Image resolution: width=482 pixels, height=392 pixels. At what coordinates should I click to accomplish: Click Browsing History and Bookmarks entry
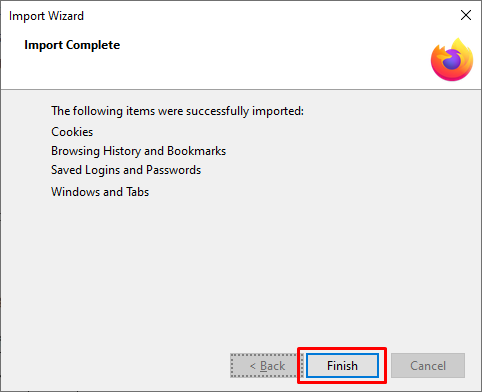tap(138, 151)
